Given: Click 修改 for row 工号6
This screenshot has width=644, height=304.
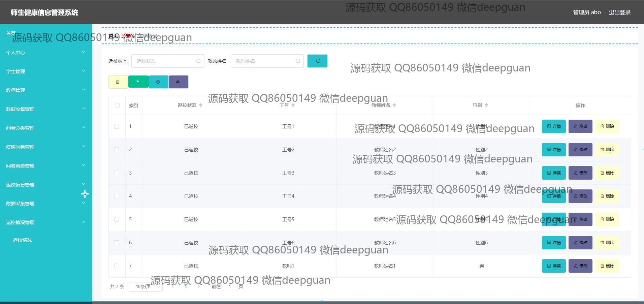Looking at the screenshot, I should click(580, 243).
